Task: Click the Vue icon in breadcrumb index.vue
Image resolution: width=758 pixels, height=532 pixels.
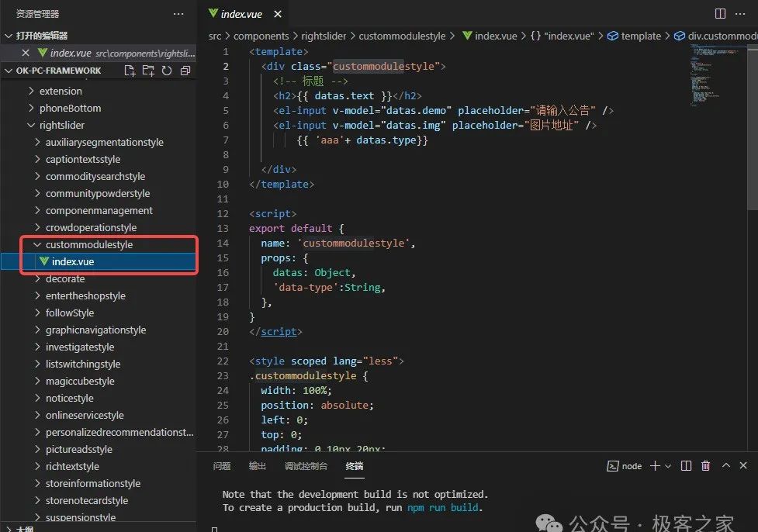Action: point(468,36)
